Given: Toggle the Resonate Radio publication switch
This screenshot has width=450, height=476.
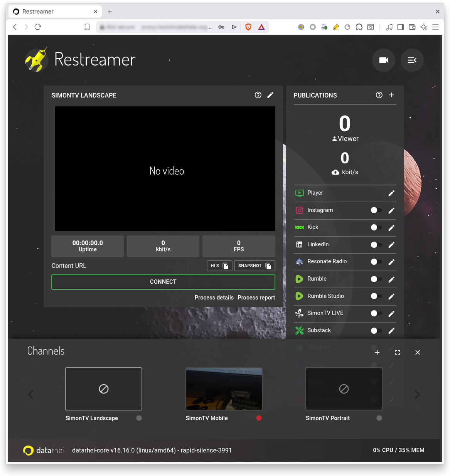Looking at the screenshot, I should [376, 262].
